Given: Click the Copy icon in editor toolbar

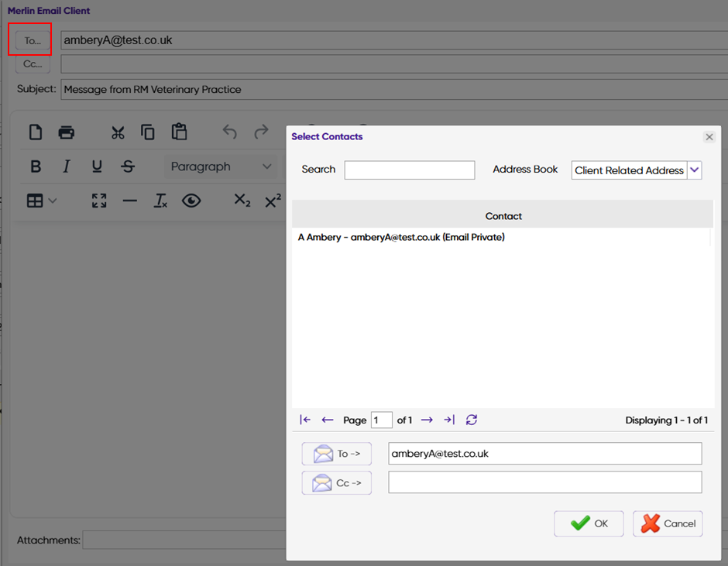Looking at the screenshot, I should coord(148,132).
